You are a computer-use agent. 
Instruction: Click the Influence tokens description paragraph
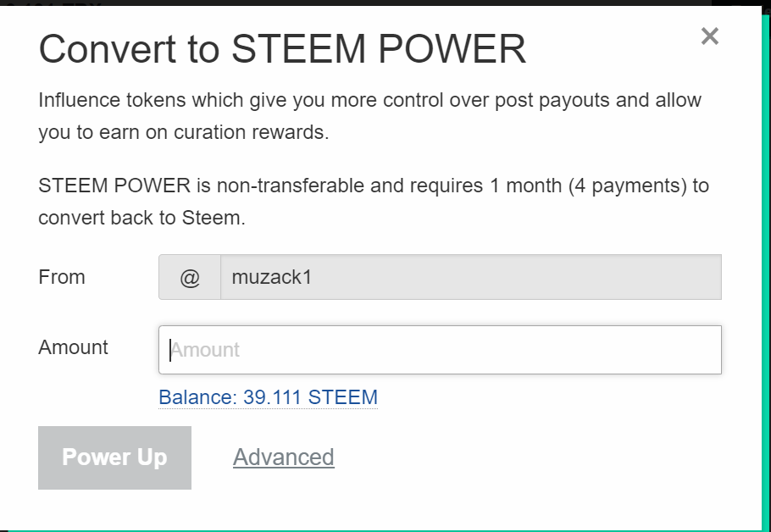[x=369, y=116]
